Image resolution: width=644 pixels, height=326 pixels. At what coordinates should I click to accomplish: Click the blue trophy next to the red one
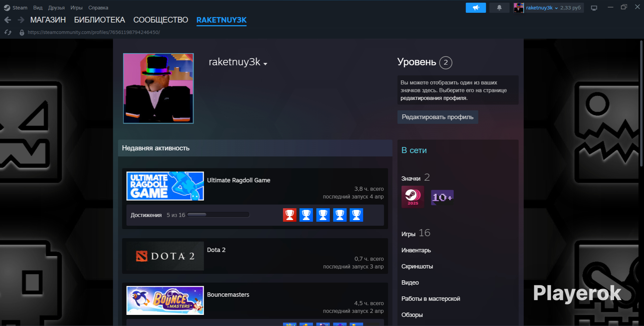pyautogui.click(x=306, y=215)
